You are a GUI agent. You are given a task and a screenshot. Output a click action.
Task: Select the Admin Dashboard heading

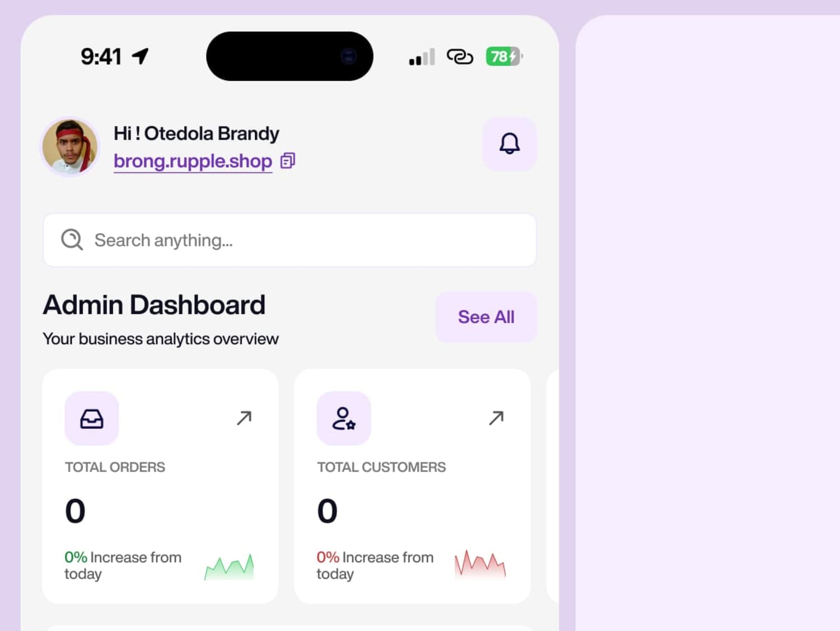click(x=154, y=305)
